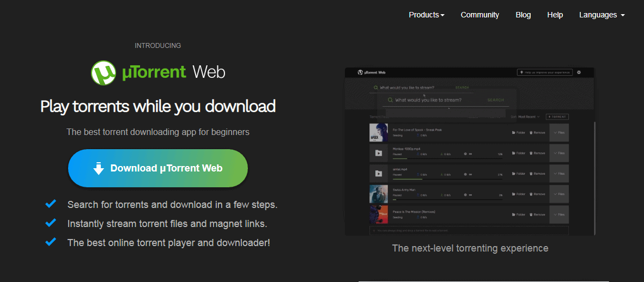Click the Swiss Army Man progress bar
This screenshot has height=282, width=644.
[x=448, y=199]
